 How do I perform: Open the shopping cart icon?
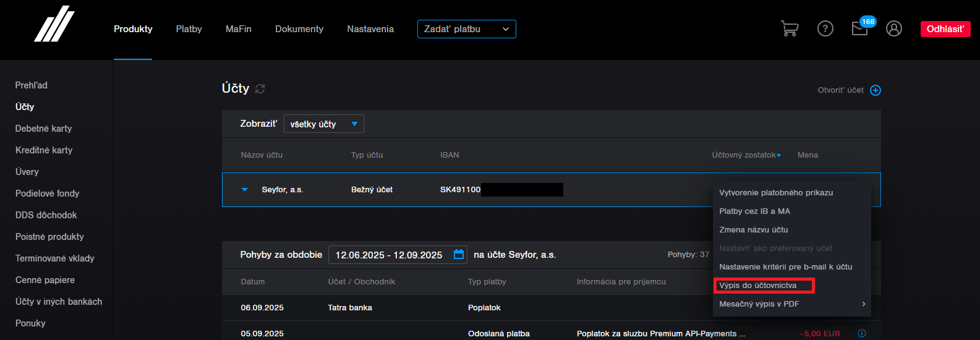(x=790, y=28)
